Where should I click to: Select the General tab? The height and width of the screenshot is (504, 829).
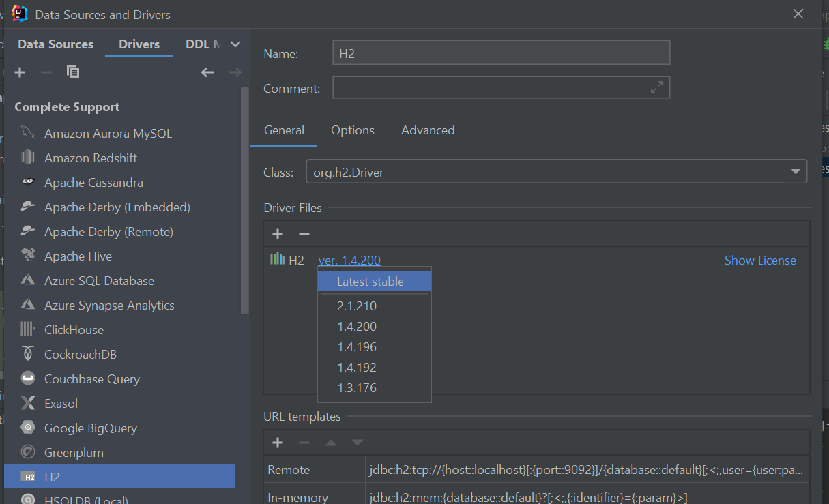pos(284,130)
